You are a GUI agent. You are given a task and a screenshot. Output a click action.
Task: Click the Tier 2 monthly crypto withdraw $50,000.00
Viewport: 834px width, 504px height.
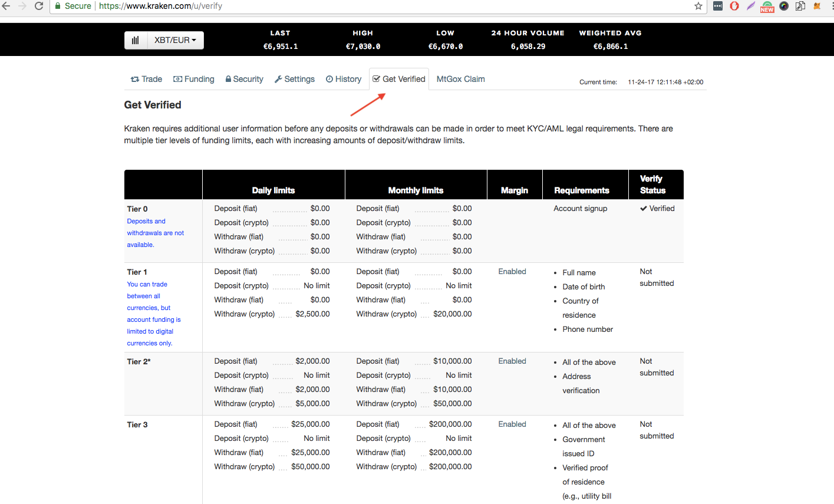point(453,404)
